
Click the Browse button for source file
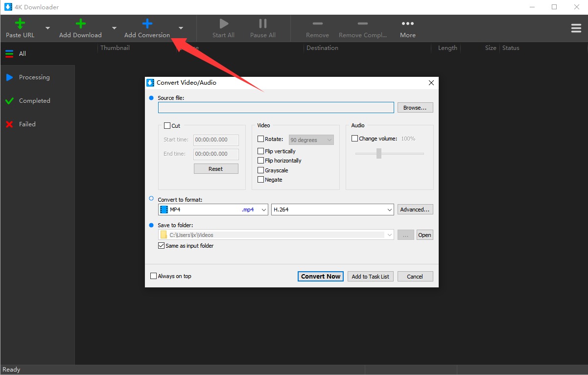[x=415, y=108]
